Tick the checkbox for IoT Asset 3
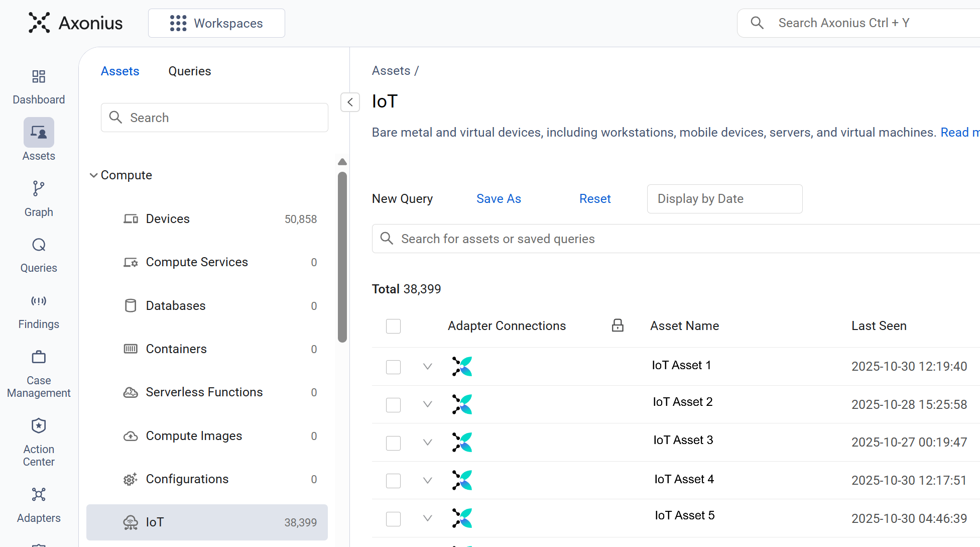Image resolution: width=980 pixels, height=547 pixels. [x=393, y=443]
